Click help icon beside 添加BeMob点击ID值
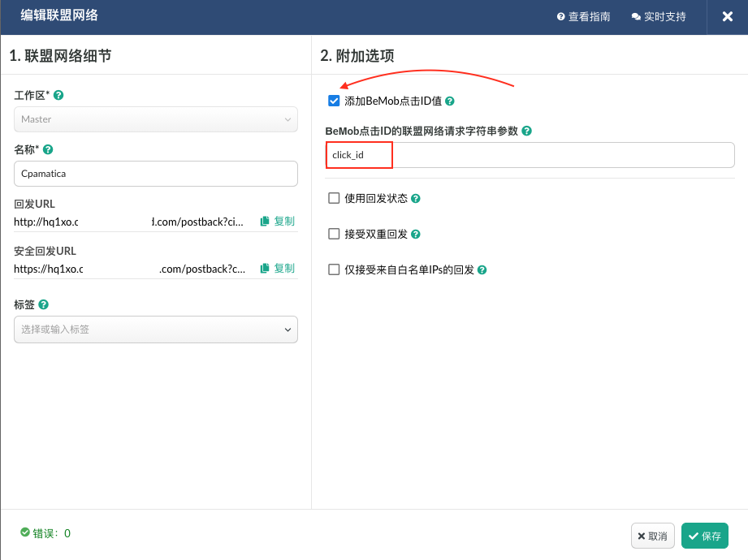Image resolution: width=748 pixels, height=560 pixels. [450, 101]
